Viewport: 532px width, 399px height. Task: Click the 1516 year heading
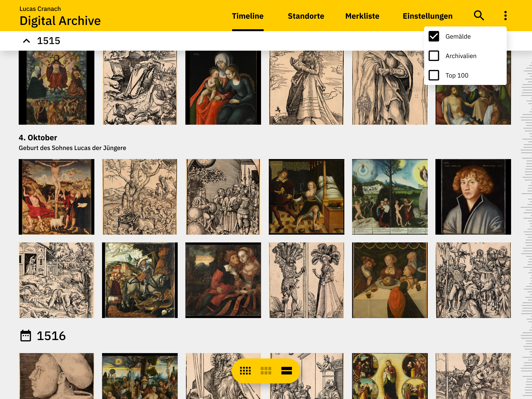(x=51, y=336)
